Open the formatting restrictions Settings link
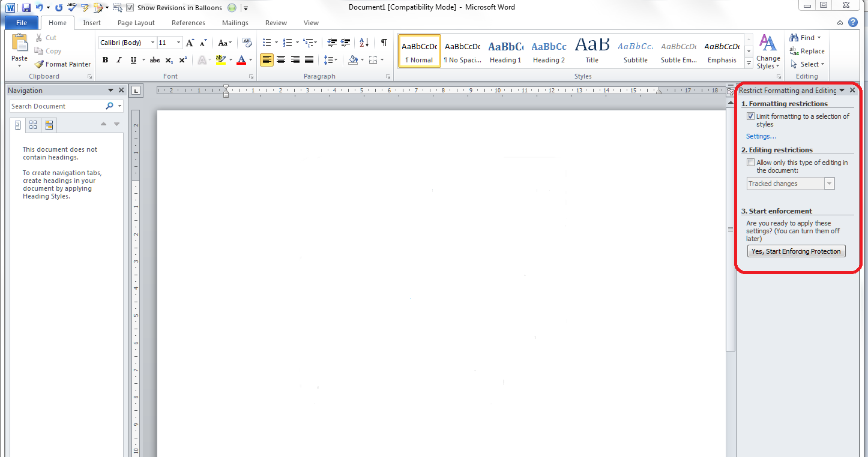The image size is (868, 457). pyautogui.click(x=761, y=136)
